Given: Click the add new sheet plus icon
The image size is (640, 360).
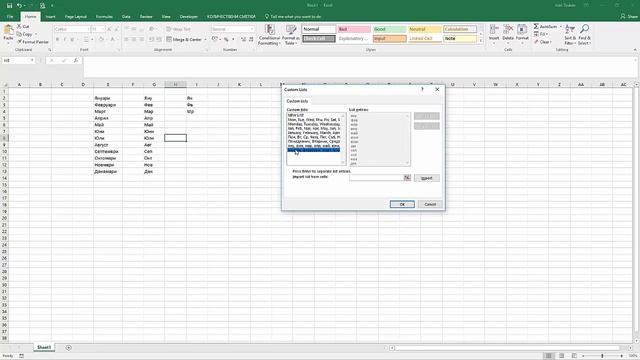Looking at the screenshot, I should (x=69, y=348).
